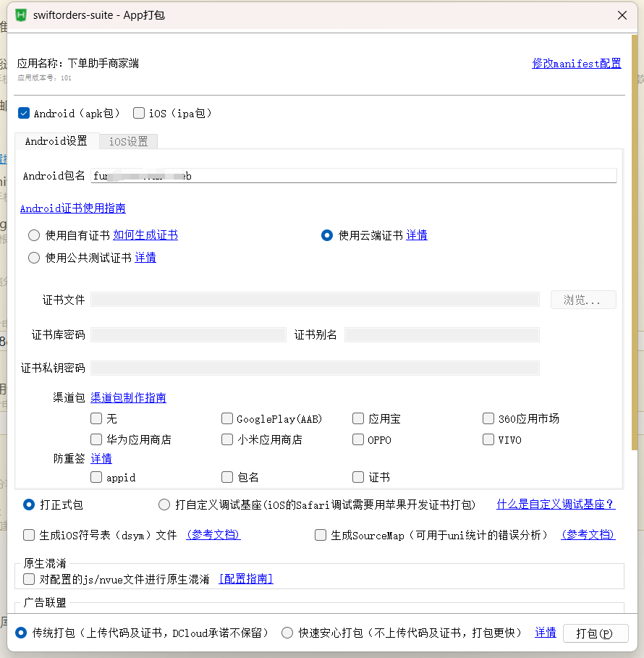Choose the 使用公共测试证书 radio option

point(33,258)
